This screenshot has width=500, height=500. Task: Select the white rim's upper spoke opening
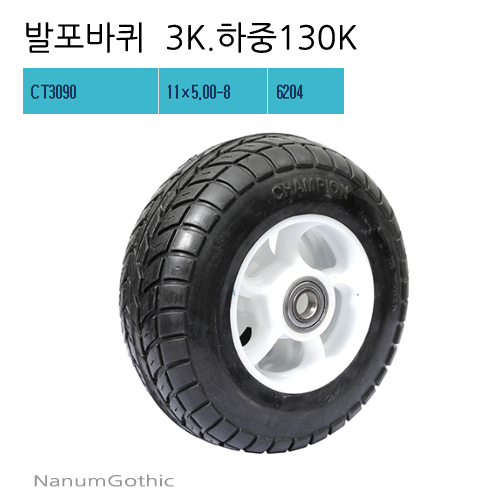click(x=315, y=252)
